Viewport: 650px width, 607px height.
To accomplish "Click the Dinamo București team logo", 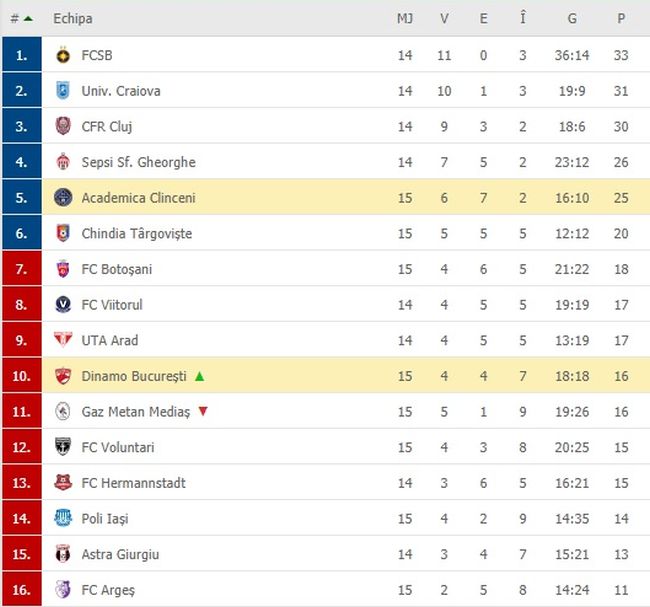I will click(x=63, y=376).
